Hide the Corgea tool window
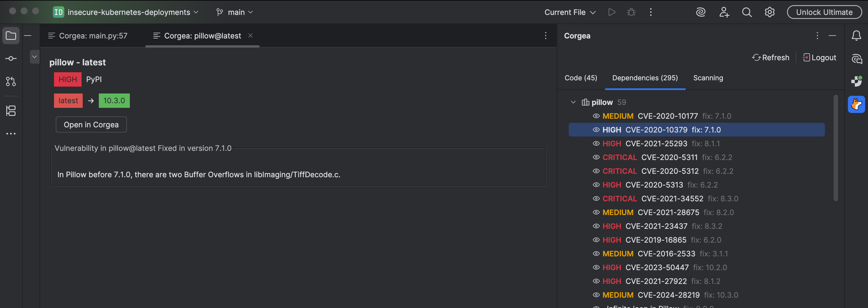This screenshot has width=868, height=308. tap(832, 36)
